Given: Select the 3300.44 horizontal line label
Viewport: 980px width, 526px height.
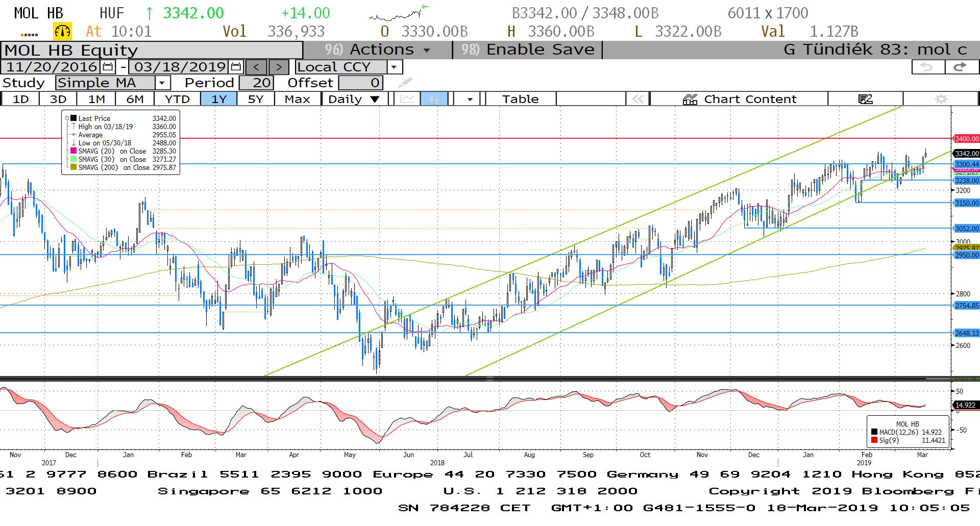Looking at the screenshot, I should pos(966,164).
